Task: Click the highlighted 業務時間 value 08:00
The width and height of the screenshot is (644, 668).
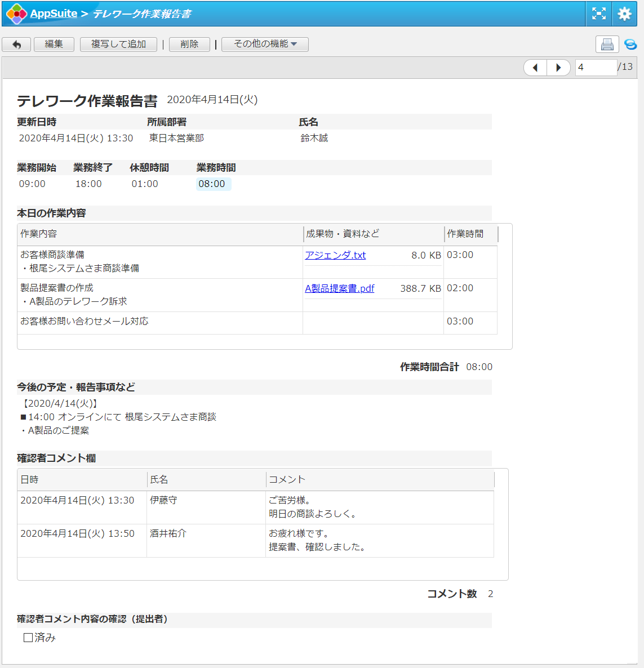Action: click(212, 184)
